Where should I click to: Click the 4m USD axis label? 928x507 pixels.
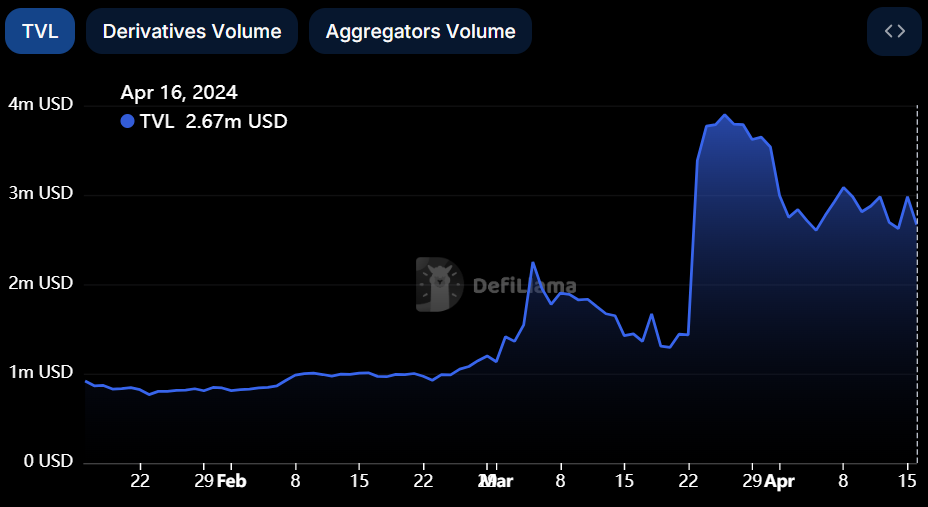(41, 104)
